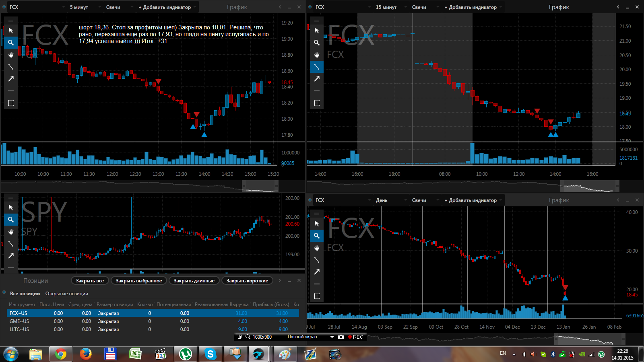This screenshot has width=644, height=362.
Task: Open the '5 минут' timeframe dropdown
Action: pyautogui.click(x=81, y=7)
